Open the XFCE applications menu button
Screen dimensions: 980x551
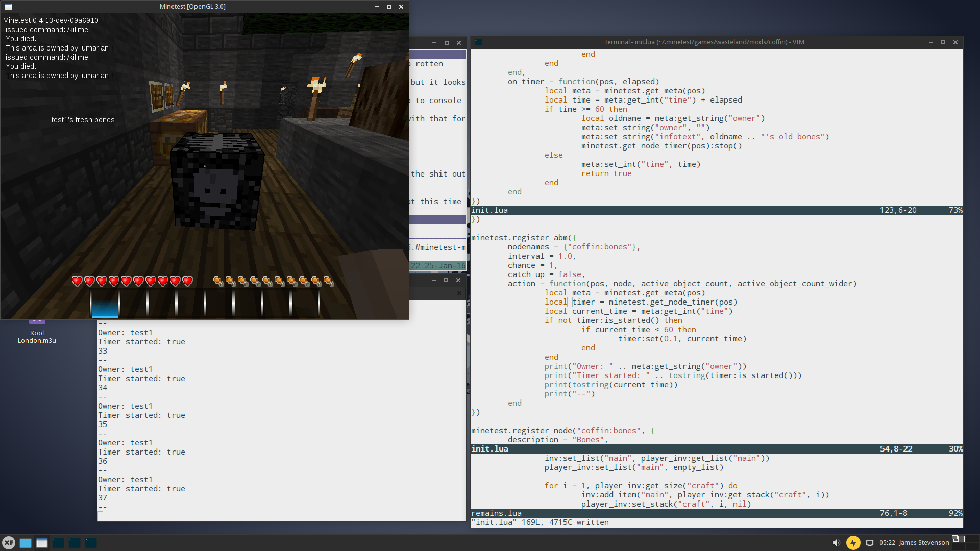[9, 543]
